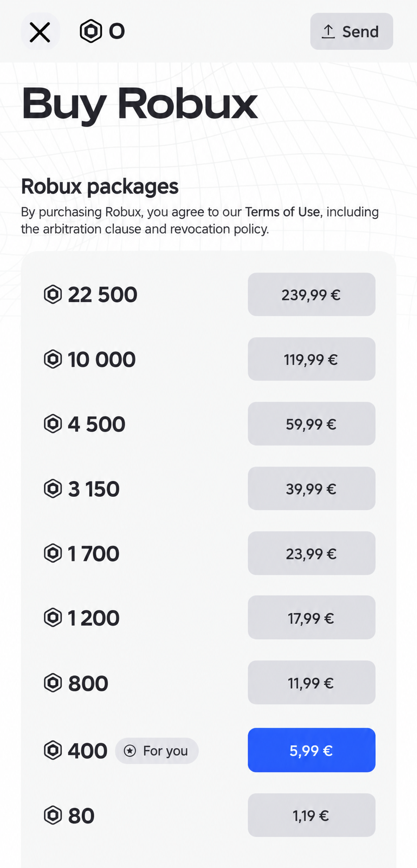Tap the Robux icon next to 4 500
This screenshot has width=417, height=868.
[x=53, y=424]
